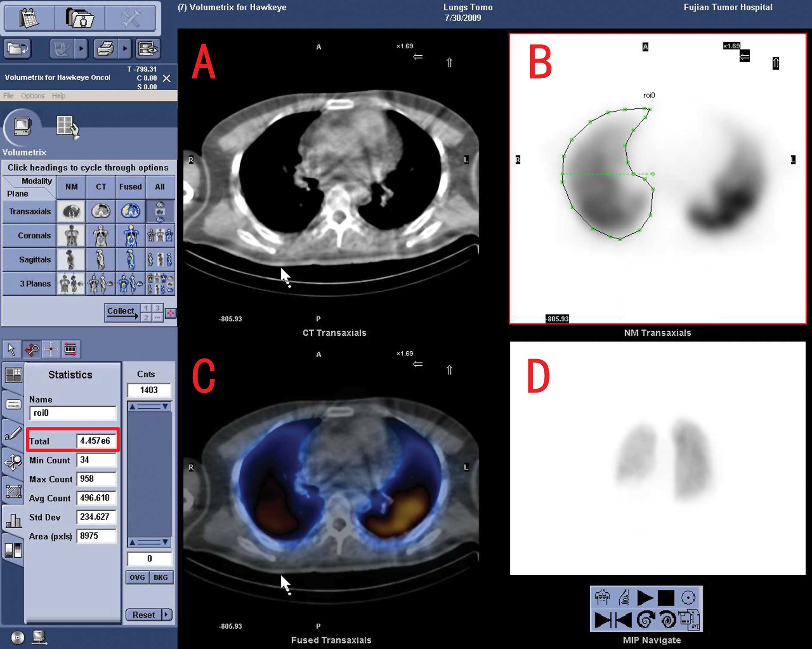Open the Options menu
The height and width of the screenshot is (649, 812).
click(x=33, y=96)
